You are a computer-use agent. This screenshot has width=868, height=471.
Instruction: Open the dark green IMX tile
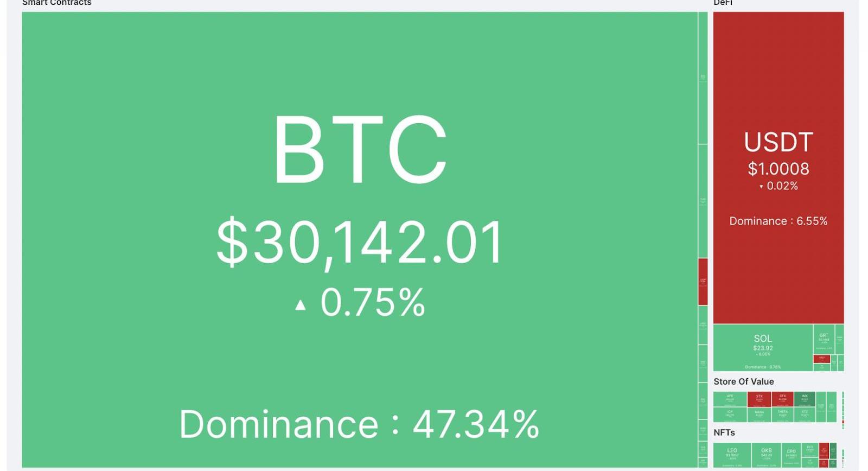(805, 399)
